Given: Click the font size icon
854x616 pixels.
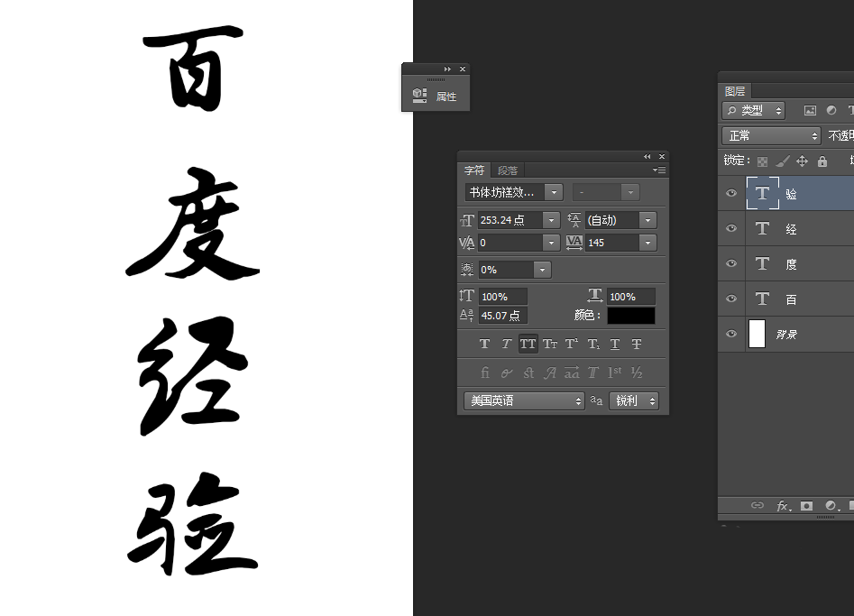Looking at the screenshot, I should click(467, 221).
